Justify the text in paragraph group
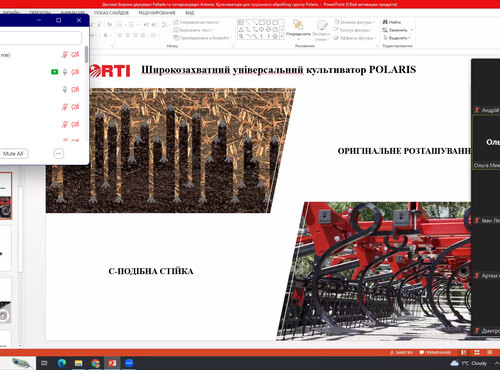 pyautogui.click(x=143, y=35)
